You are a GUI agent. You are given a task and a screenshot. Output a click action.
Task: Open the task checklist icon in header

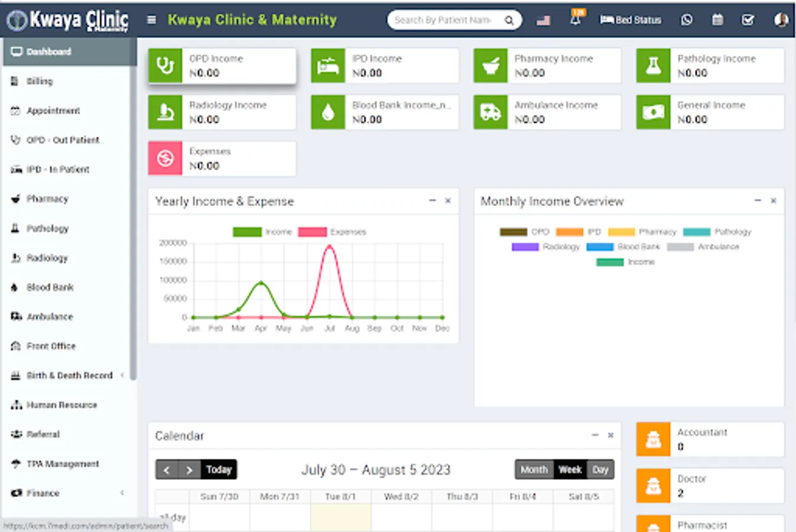pyautogui.click(x=748, y=20)
